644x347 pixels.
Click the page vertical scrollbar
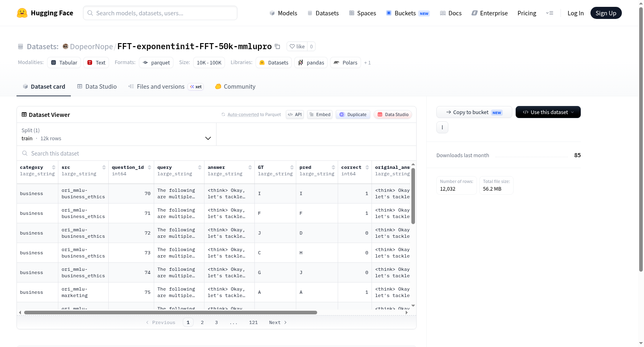point(641,139)
